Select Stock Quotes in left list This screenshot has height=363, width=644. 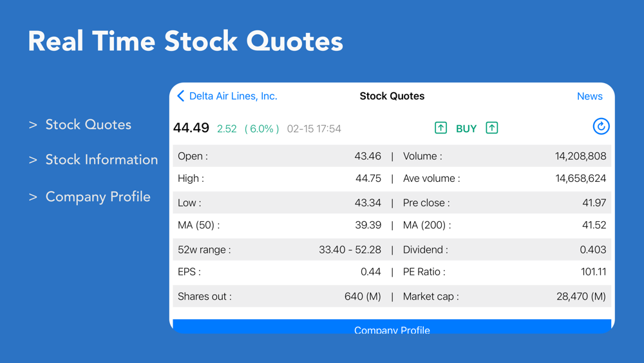point(88,124)
